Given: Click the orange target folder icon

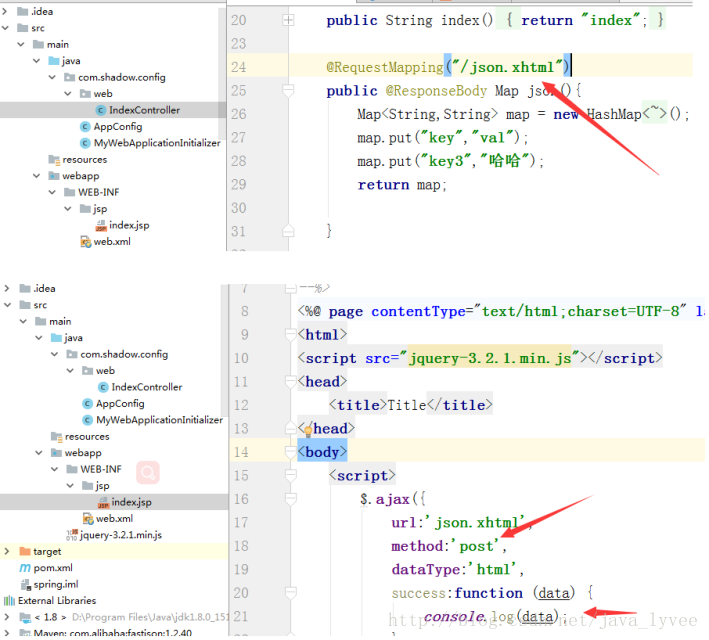Looking at the screenshot, I should [x=25, y=551].
